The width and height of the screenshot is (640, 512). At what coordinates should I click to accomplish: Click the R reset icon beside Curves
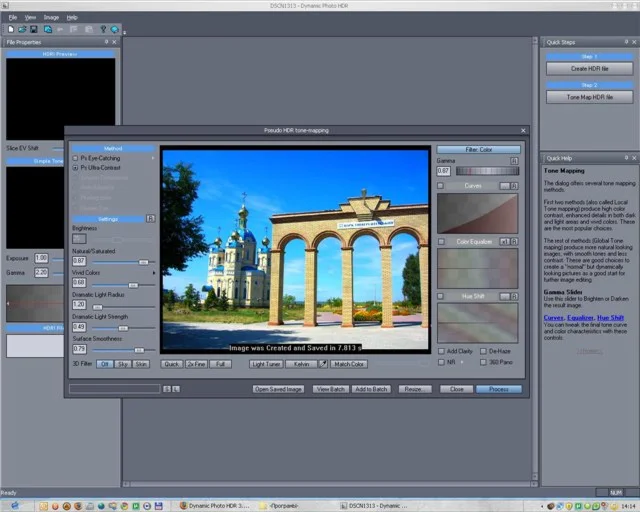point(514,186)
